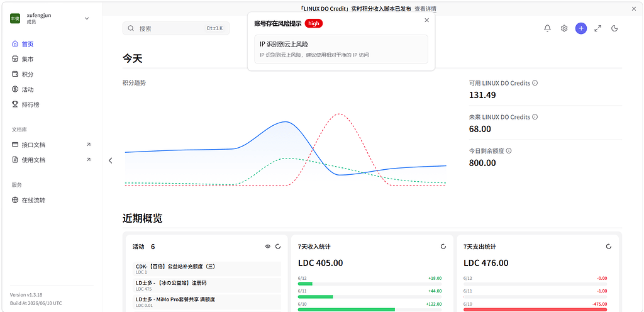Click info icon beside 未来 LINUX DO Credits

(535, 117)
